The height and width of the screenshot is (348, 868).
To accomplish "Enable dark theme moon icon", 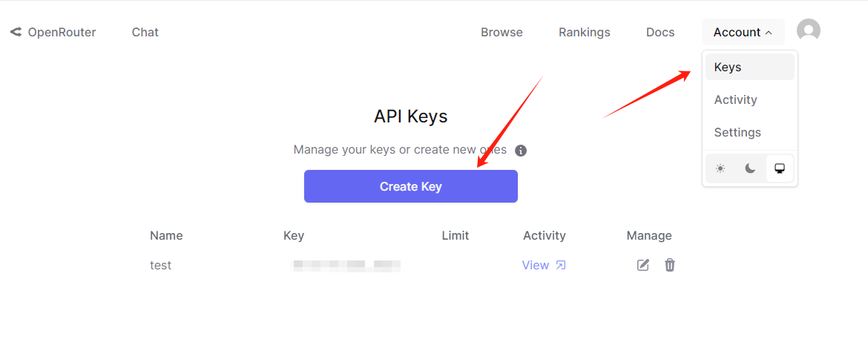I will tap(750, 168).
